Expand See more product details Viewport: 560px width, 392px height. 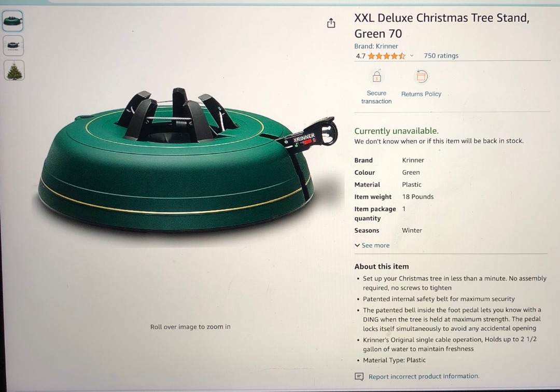click(372, 245)
